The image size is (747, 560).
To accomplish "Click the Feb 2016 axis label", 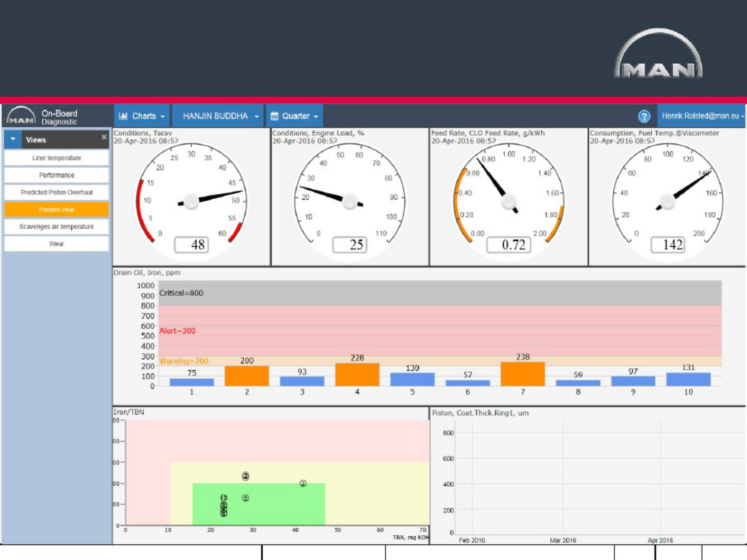I will coord(472,540).
